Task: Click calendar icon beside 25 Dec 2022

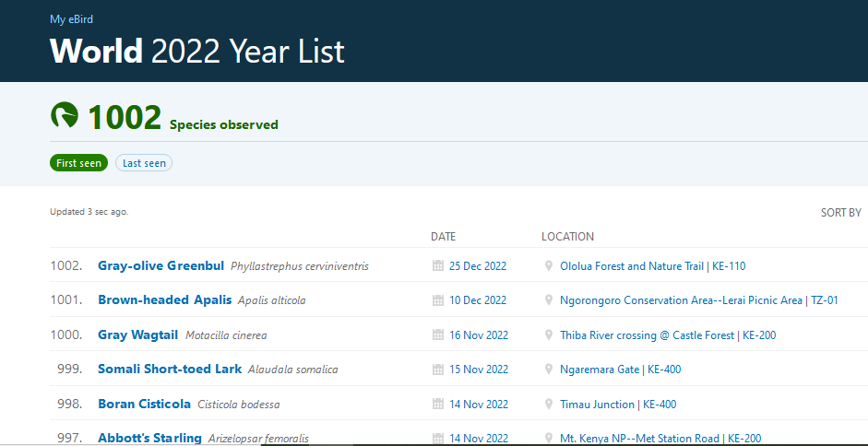Action: pos(438,266)
